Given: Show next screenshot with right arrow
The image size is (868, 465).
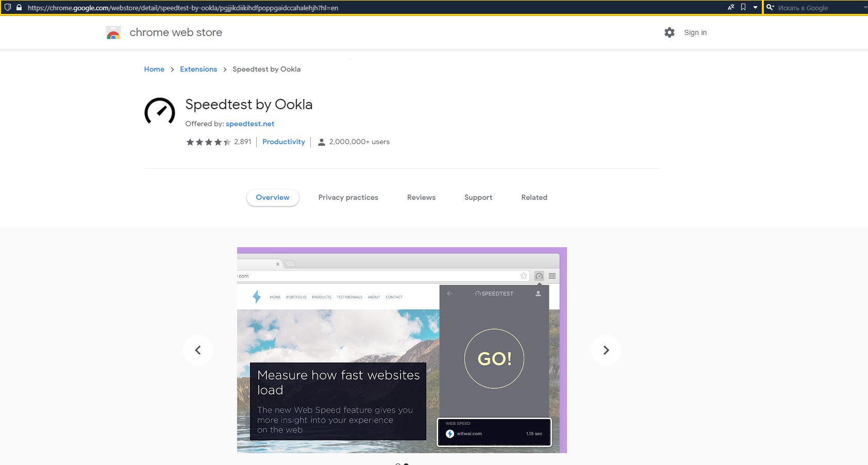Looking at the screenshot, I should [606, 350].
